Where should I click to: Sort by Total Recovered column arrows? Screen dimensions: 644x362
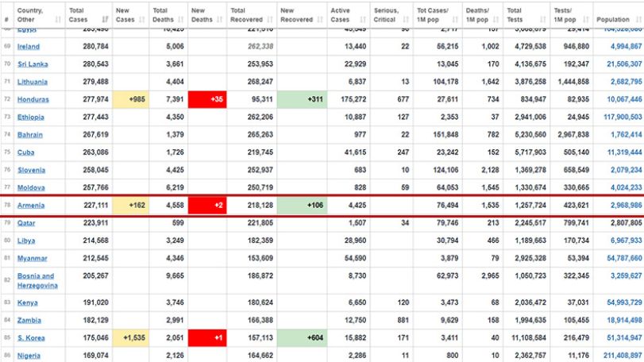(x=270, y=19)
